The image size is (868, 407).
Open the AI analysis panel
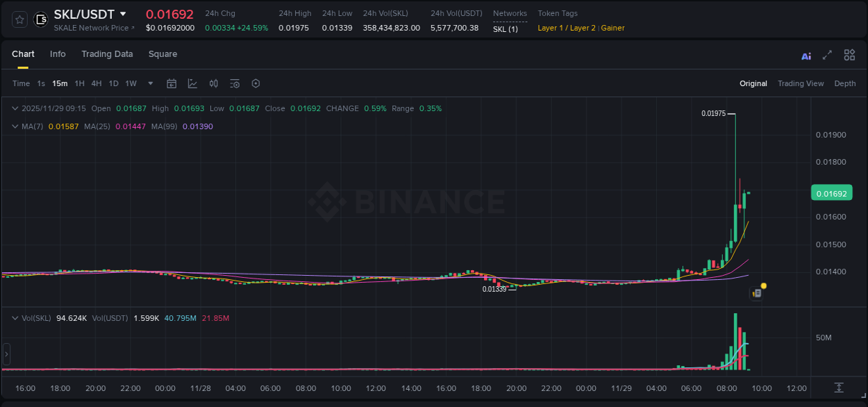coord(806,55)
